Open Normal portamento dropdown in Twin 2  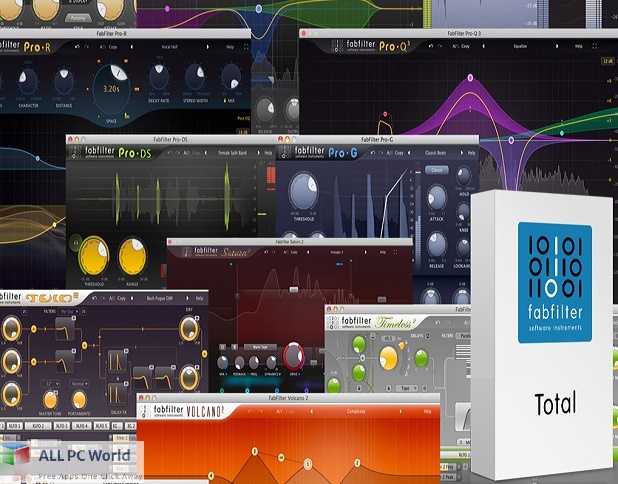point(79,383)
